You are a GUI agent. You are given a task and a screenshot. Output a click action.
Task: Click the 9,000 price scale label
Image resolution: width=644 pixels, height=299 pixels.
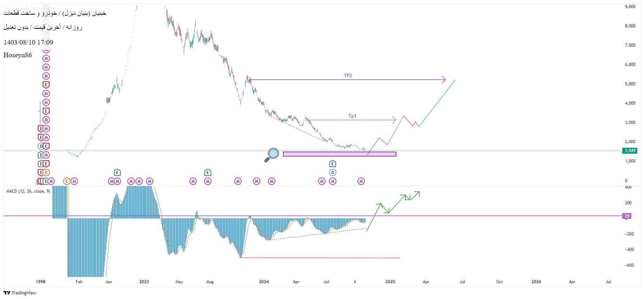coord(630,7)
